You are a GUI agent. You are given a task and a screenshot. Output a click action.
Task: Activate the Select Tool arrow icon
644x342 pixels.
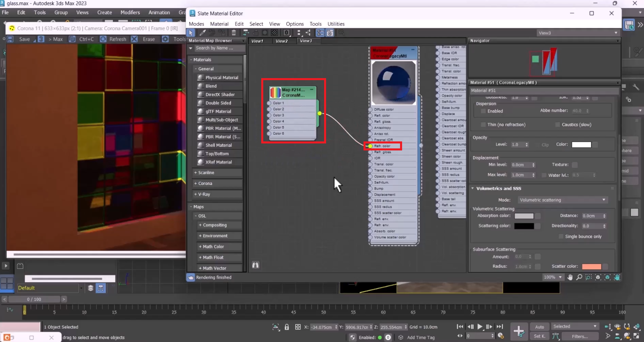click(x=191, y=33)
